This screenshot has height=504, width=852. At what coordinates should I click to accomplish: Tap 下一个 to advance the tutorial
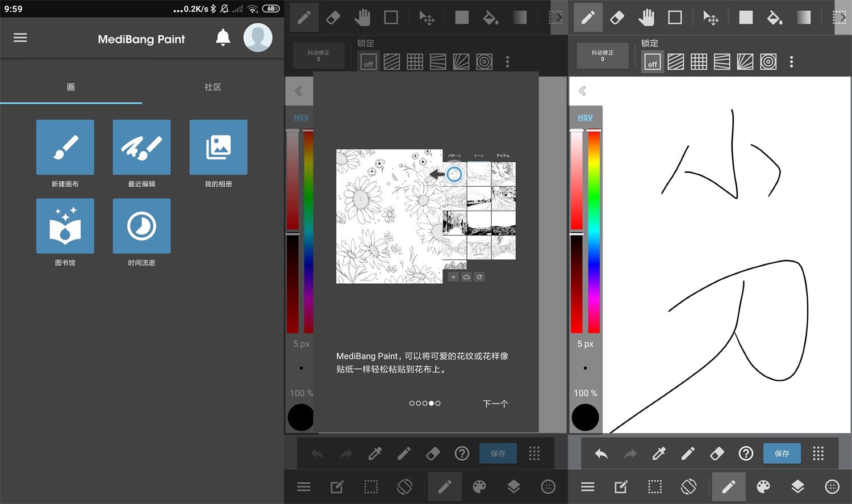(x=494, y=404)
